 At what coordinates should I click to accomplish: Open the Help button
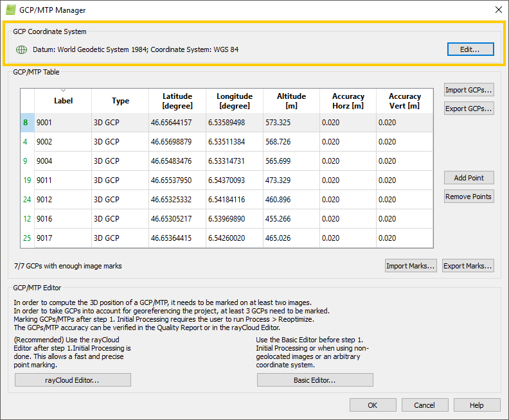coord(477,405)
